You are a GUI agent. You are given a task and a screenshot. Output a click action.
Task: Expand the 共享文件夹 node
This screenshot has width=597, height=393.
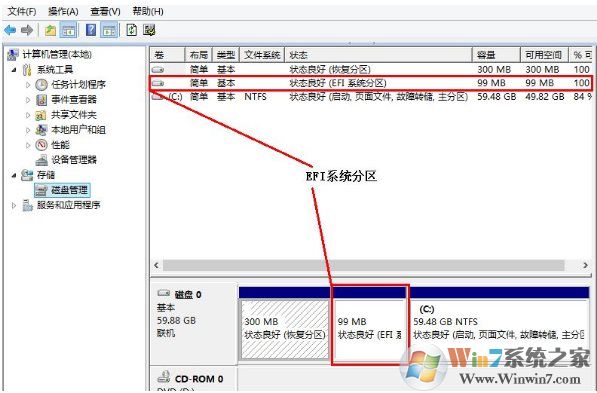tap(28, 115)
